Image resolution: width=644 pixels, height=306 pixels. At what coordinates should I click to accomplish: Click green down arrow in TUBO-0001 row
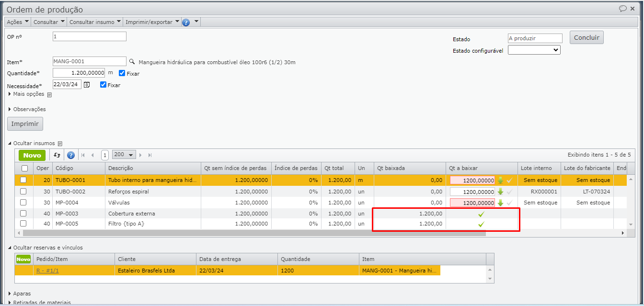pyautogui.click(x=500, y=181)
